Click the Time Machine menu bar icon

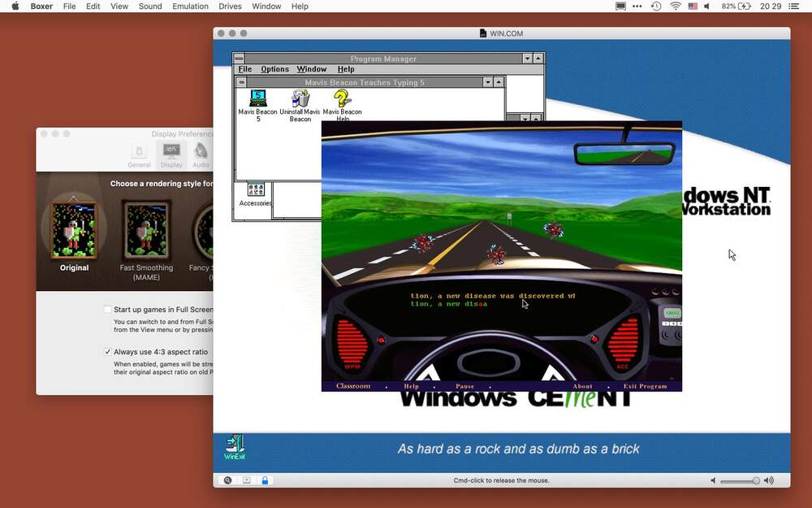pos(656,7)
